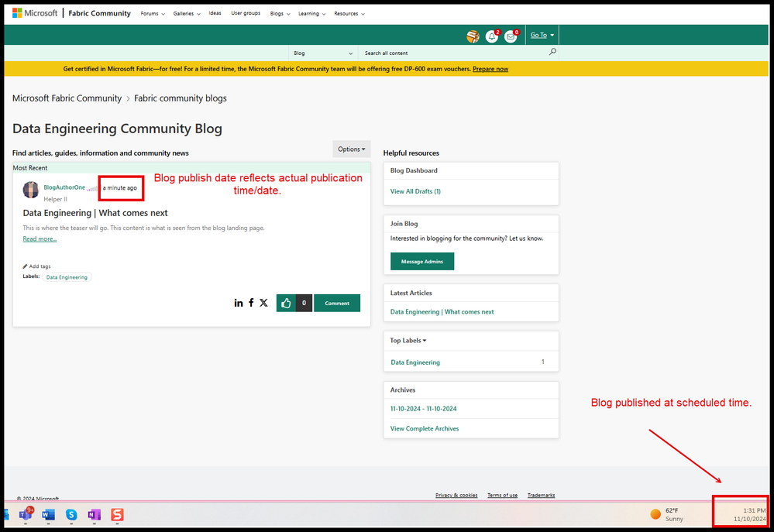
Task: Share the post on X
Action: [x=263, y=303]
